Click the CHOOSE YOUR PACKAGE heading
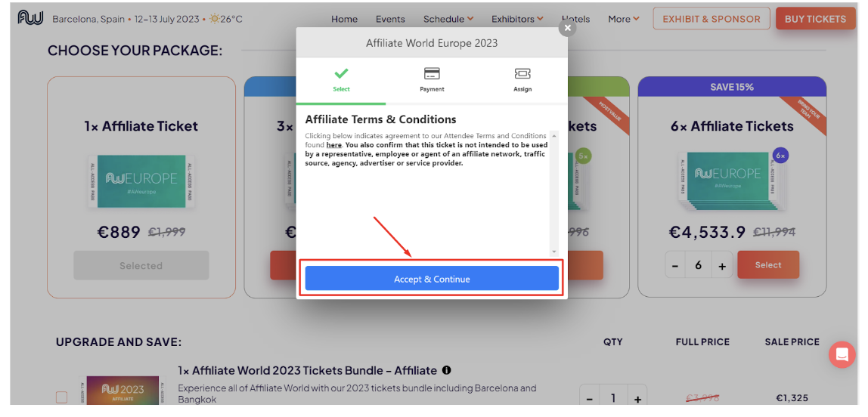This screenshot has height=417, width=868. [135, 51]
